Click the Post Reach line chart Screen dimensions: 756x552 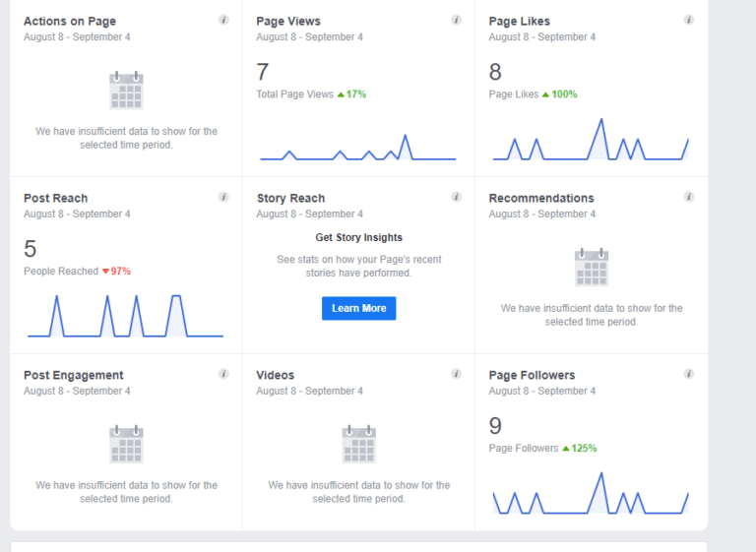(x=125, y=316)
